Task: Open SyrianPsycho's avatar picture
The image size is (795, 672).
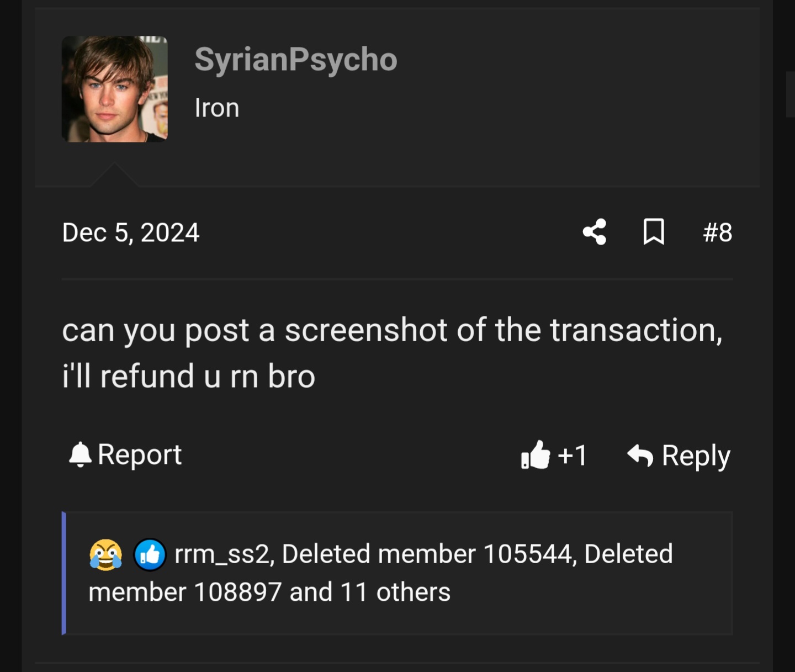Action: pos(114,89)
